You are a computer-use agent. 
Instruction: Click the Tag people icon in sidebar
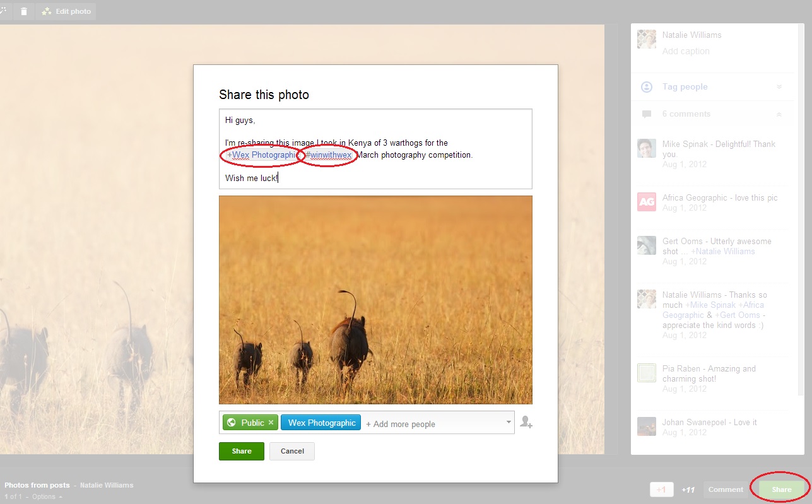(647, 87)
